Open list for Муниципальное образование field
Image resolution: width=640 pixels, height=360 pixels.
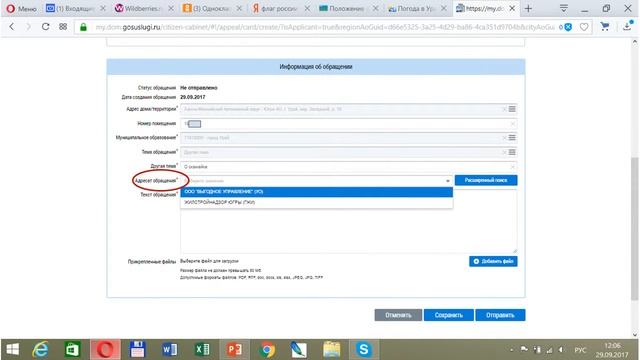click(x=512, y=138)
